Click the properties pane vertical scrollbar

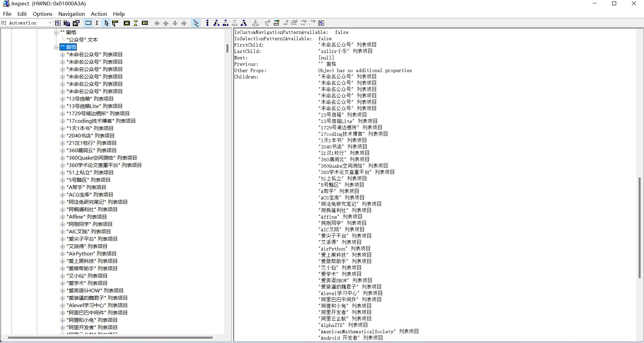click(639, 228)
